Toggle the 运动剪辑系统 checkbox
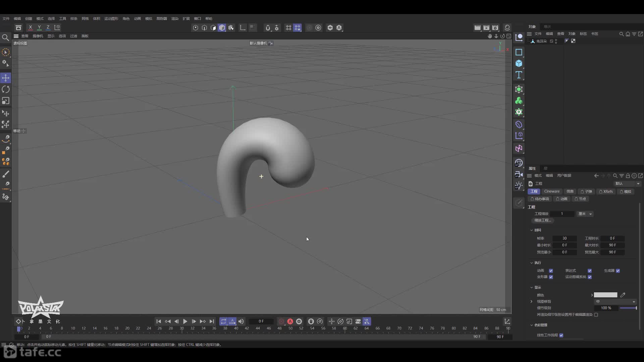The height and width of the screenshot is (362, 644). click(x=590, y=277)
